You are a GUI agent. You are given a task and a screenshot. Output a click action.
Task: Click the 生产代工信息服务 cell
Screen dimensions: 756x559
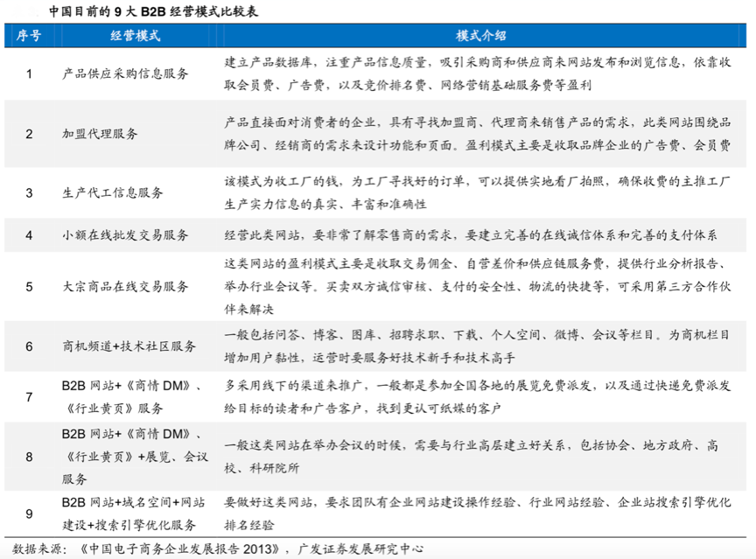click(x=112, y=192)
